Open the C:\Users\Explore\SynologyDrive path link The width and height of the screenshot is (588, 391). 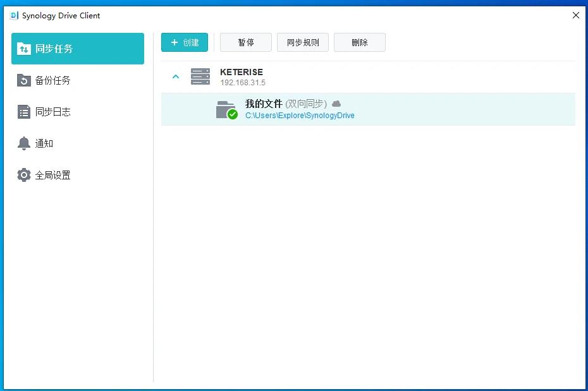coord(300,116)
